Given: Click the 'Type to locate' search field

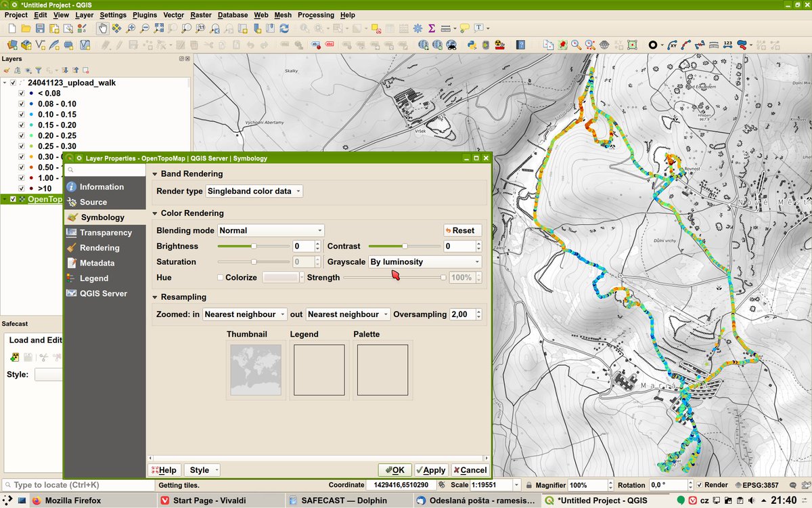Looking at the screenshot, I should [x=78, y=485].
